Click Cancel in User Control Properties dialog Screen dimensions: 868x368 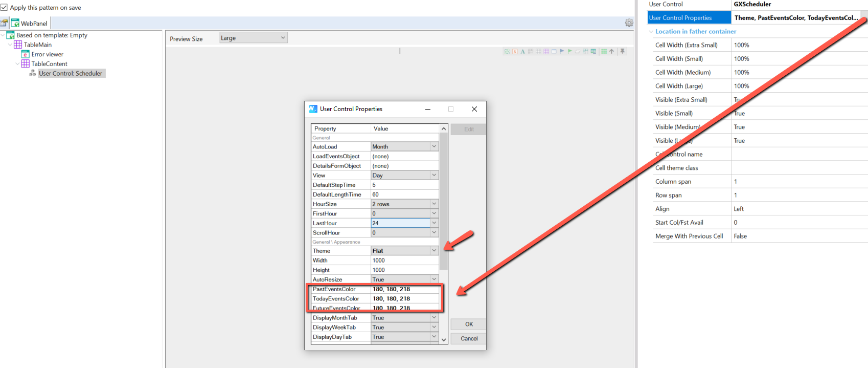(x=469, y=338)
